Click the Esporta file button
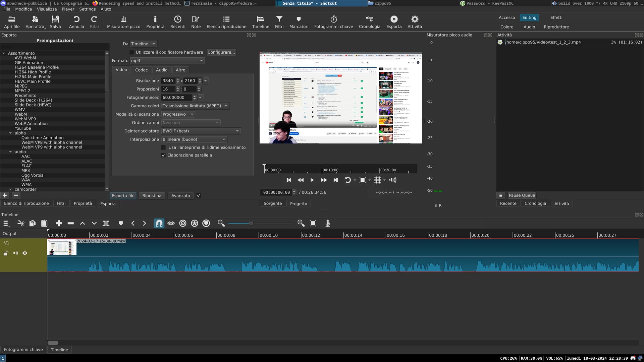This screenshot has width=644, height=362. (x=123, y=195)
